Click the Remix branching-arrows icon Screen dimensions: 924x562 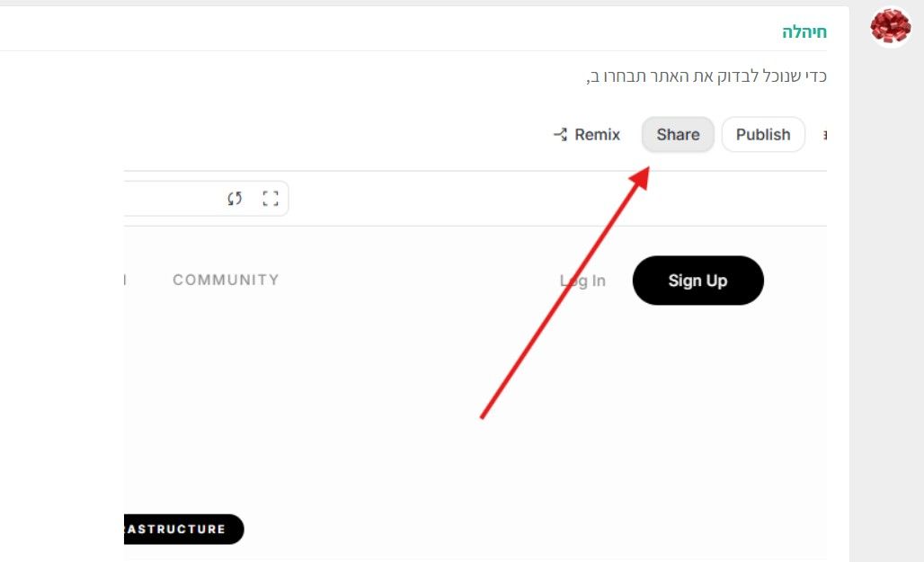pos(560,135)
